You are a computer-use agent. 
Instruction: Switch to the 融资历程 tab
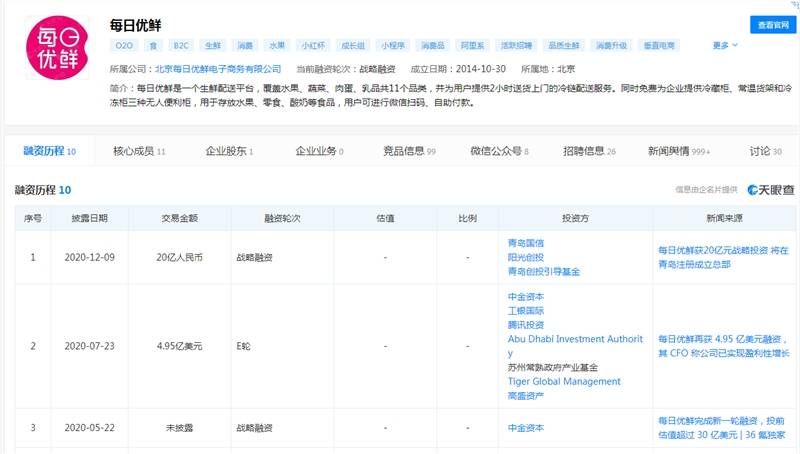coord(49,151)
